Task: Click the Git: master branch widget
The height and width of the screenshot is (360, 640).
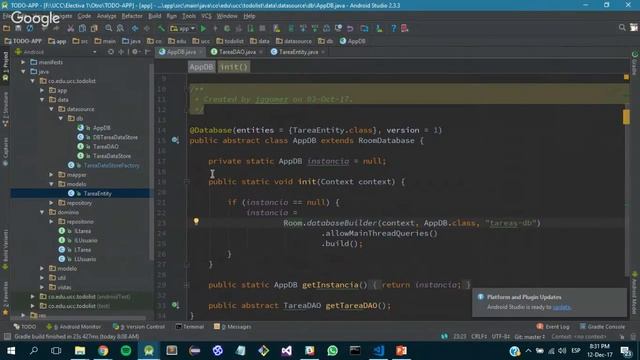Action: pos(529,337)
